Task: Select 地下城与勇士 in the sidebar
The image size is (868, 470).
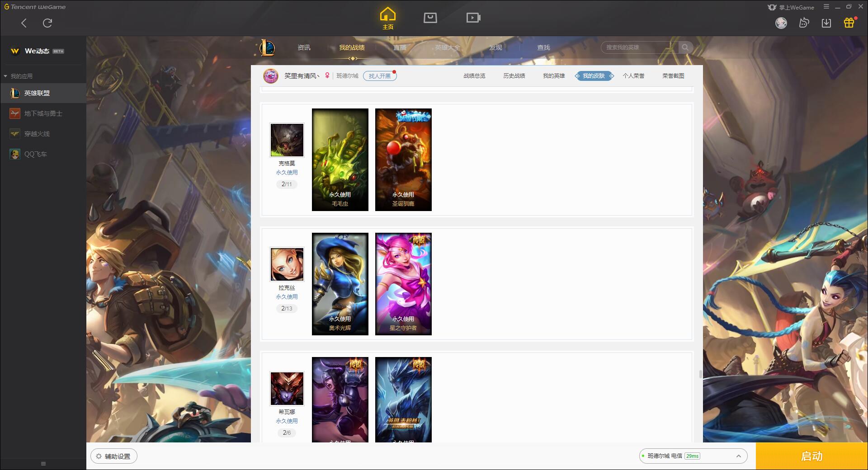Action: pos(43,113)
